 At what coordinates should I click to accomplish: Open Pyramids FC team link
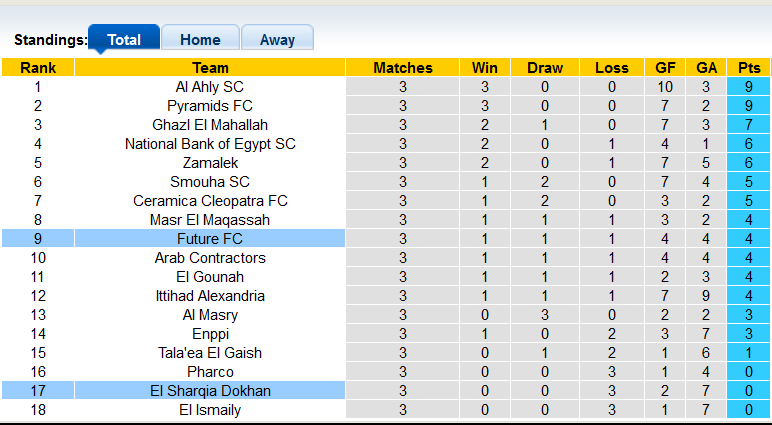210,106
